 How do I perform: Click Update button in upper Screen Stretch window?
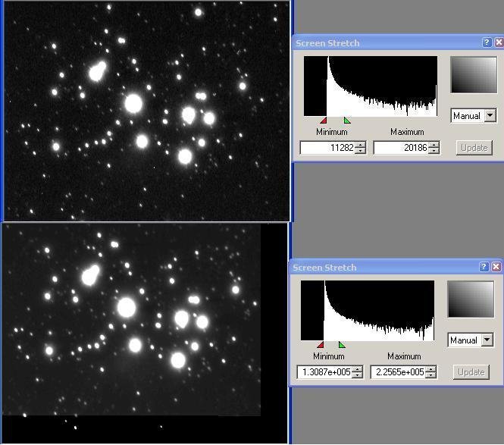[474, 148]
